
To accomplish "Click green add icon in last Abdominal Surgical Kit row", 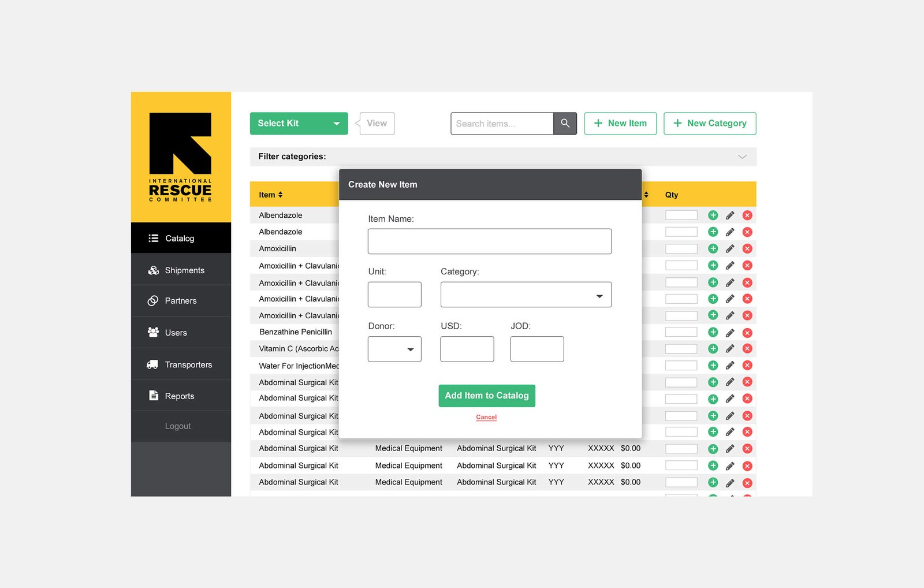I will 713,483.
